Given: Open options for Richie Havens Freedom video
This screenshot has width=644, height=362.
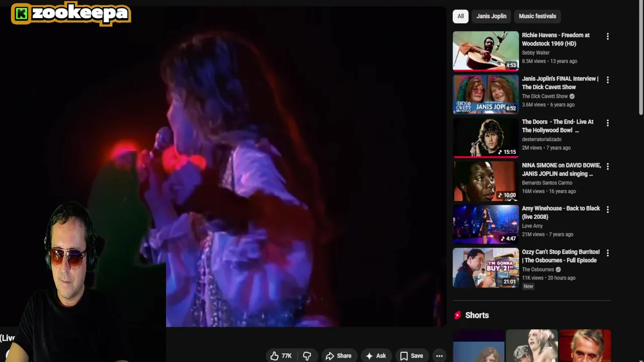Looking at the screenshot, I should 608,37.
